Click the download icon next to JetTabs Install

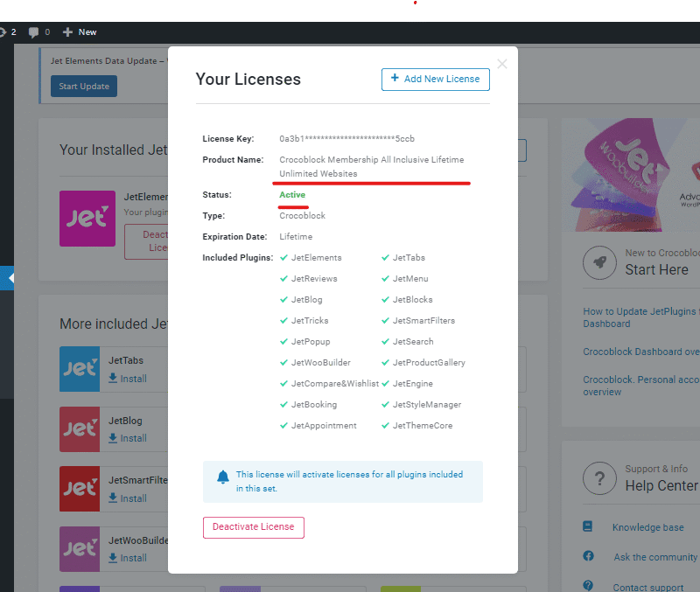coord(113,379)
